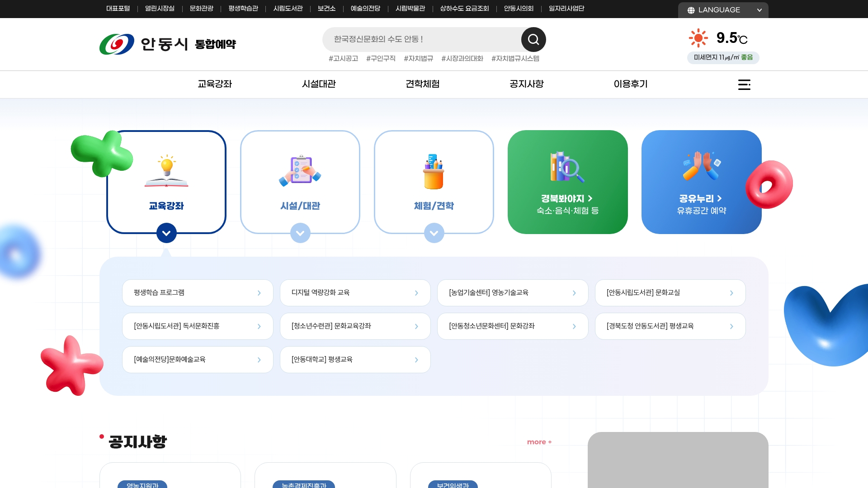This screenshot has width=868, height=488.
Task: Click the sun weather icon
Action: tap(698, 38)
